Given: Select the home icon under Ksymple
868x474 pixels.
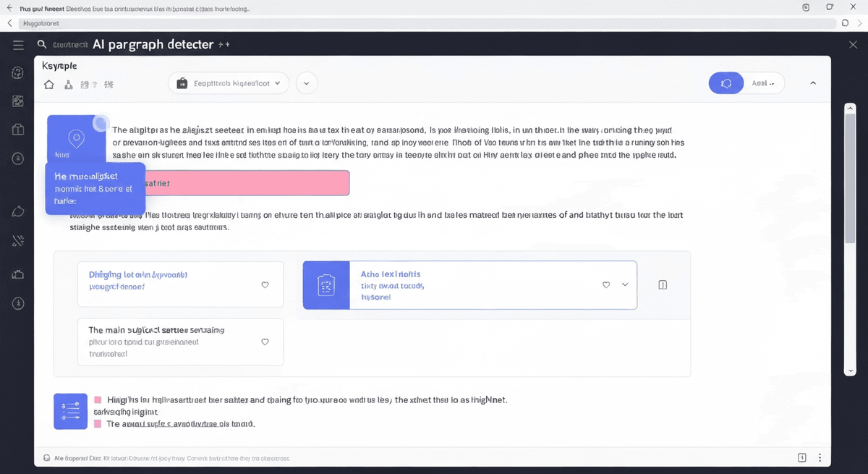Looking at the screenshot, I should tap(48, 84).
